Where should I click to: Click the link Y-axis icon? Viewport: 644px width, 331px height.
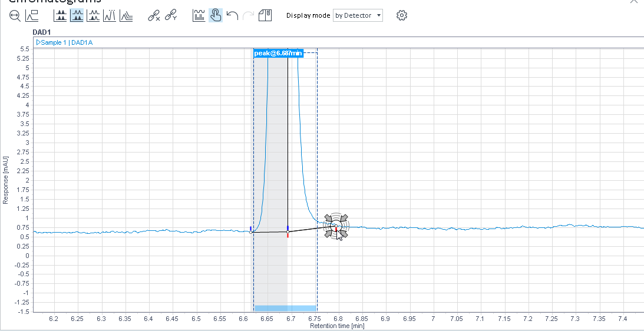[171, 16]
